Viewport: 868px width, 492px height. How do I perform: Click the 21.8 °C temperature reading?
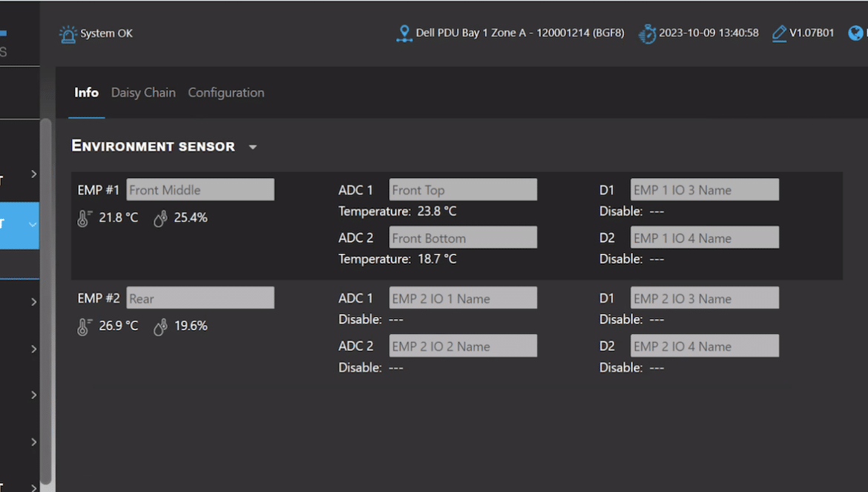pos(119,217)
